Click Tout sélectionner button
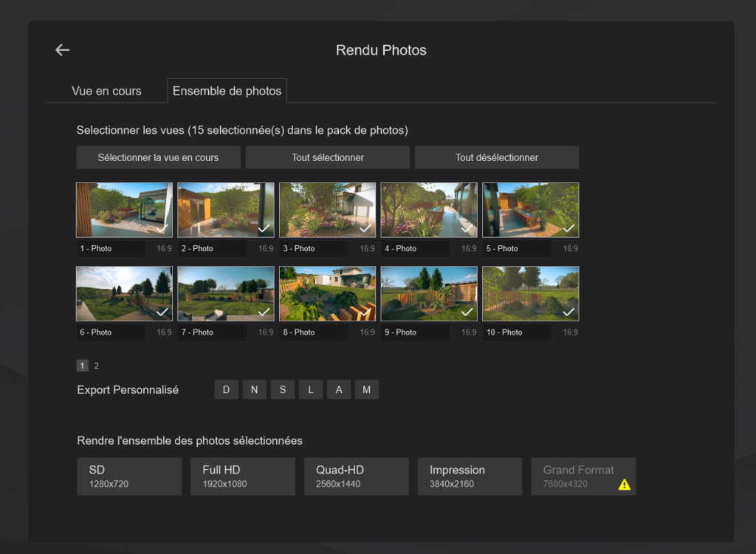The height and width of the screenshot is (554, 756). tap(327, 157)
